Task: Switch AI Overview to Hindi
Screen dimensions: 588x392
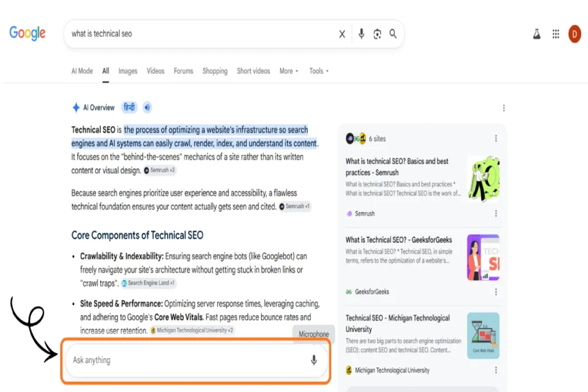Action: pyautogui.click(x=129, y=107)
